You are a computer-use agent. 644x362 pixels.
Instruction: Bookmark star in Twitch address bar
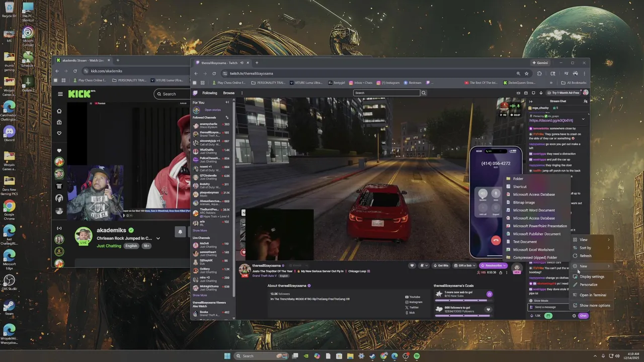(527, 73)
